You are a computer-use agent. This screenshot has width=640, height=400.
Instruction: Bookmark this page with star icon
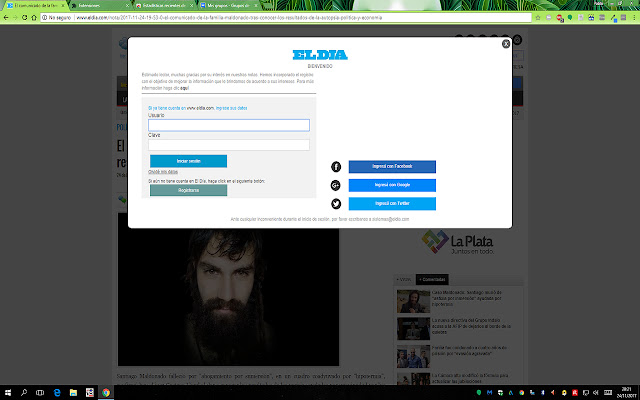pyautogui.click(x=538, y=18)
